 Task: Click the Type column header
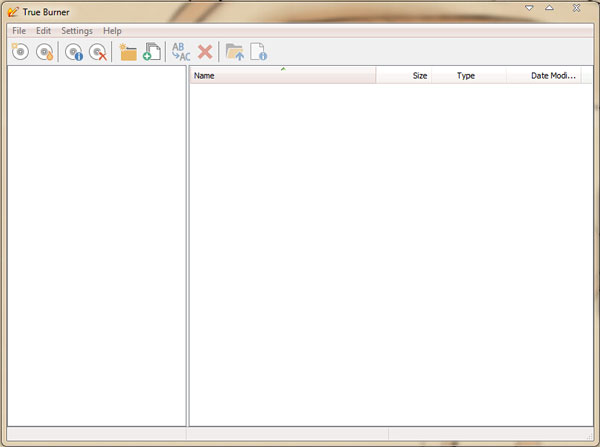(x=468, y=75)
